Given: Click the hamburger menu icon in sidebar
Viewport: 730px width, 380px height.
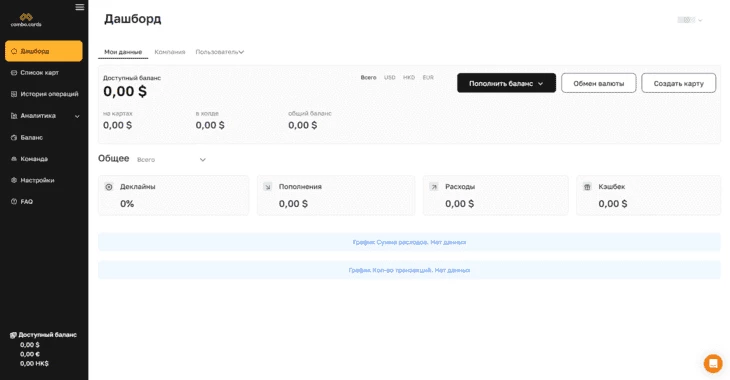Looking at the screenshot, I should click(x=80, y=7).
